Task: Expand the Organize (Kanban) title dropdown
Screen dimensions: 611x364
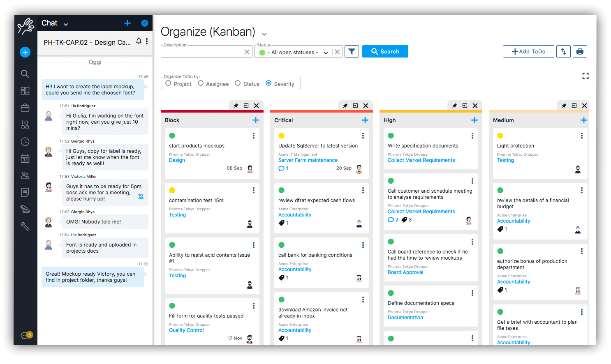Action: coord(264,34)
